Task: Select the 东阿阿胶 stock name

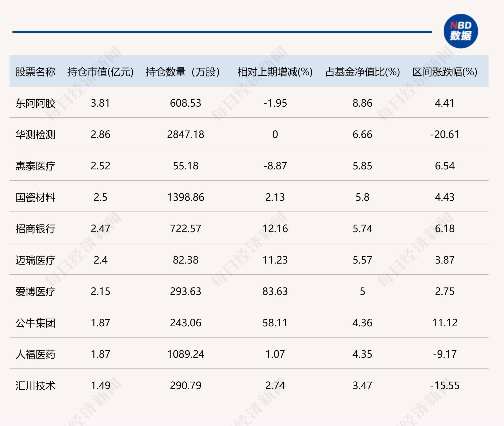Action: [35, 103]
